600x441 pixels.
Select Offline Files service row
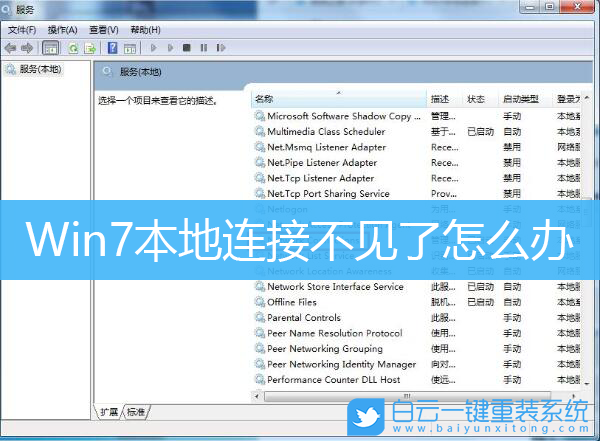click(x=417, y=302)
